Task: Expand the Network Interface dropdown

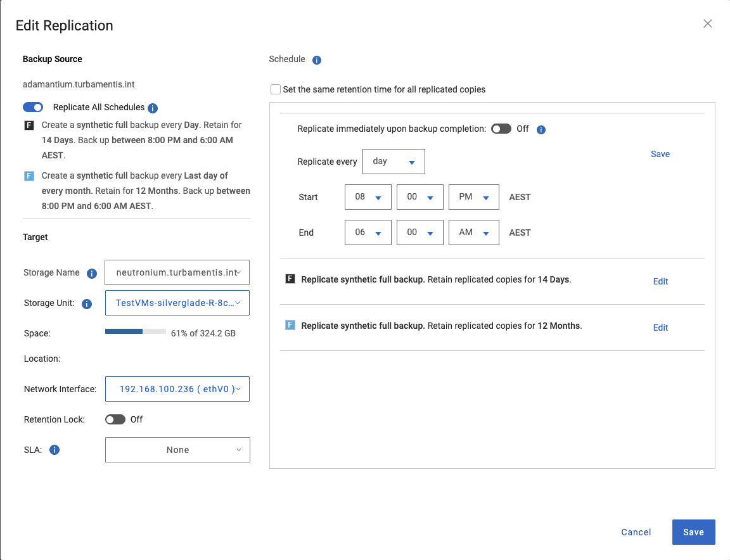Action: (x=177, y=389)
